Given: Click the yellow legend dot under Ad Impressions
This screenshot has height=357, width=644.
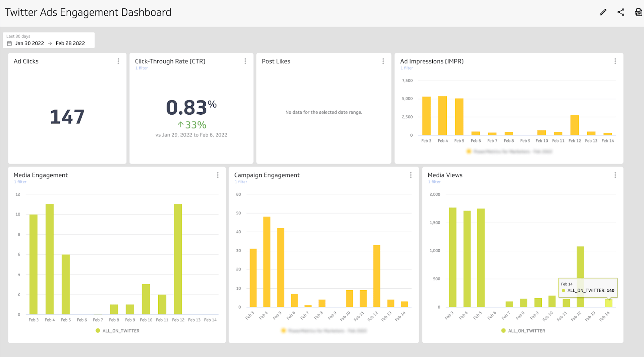Looking at the screenshot, I should [x=469, y=152].
